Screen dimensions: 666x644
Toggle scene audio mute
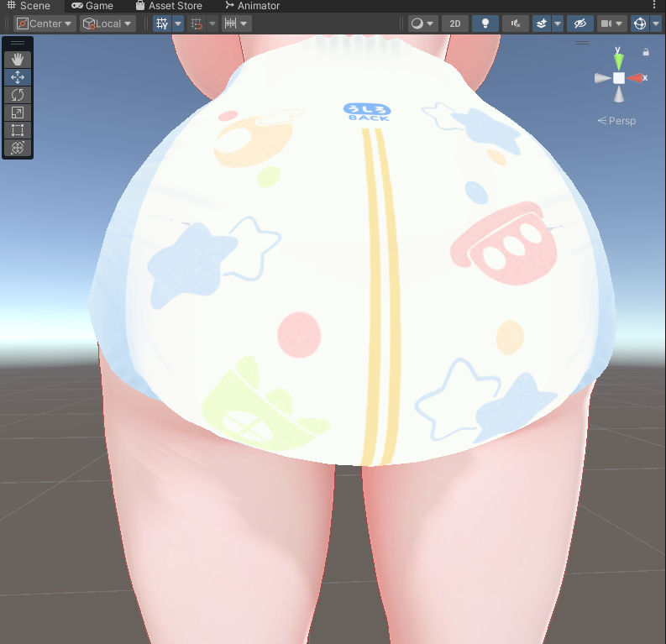point(516,24)
